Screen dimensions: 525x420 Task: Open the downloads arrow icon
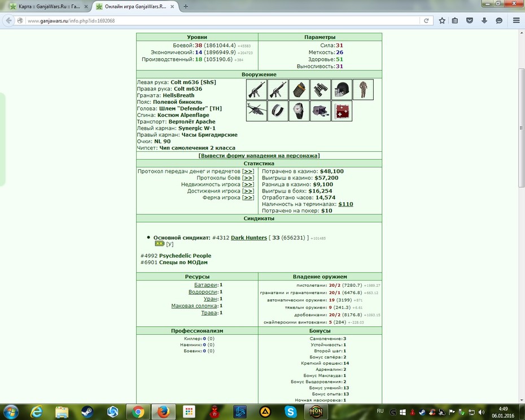coord(484,21)
